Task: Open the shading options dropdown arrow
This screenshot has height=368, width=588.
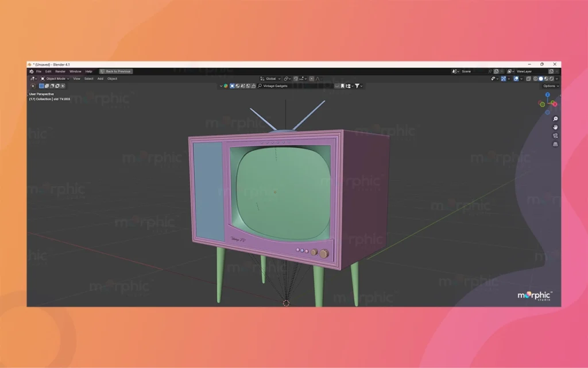Action: 557,79
